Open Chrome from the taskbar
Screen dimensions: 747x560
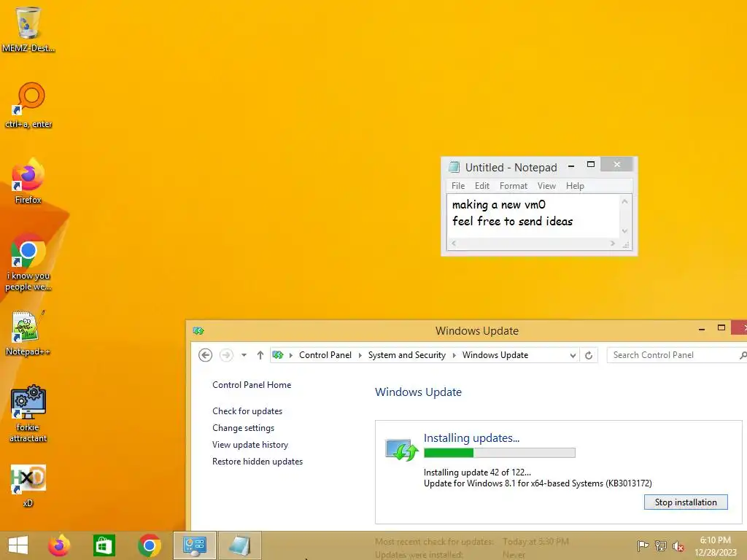[149, 545]
